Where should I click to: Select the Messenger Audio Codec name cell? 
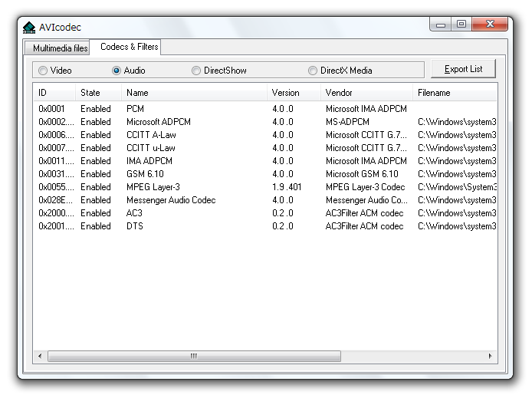171,200
